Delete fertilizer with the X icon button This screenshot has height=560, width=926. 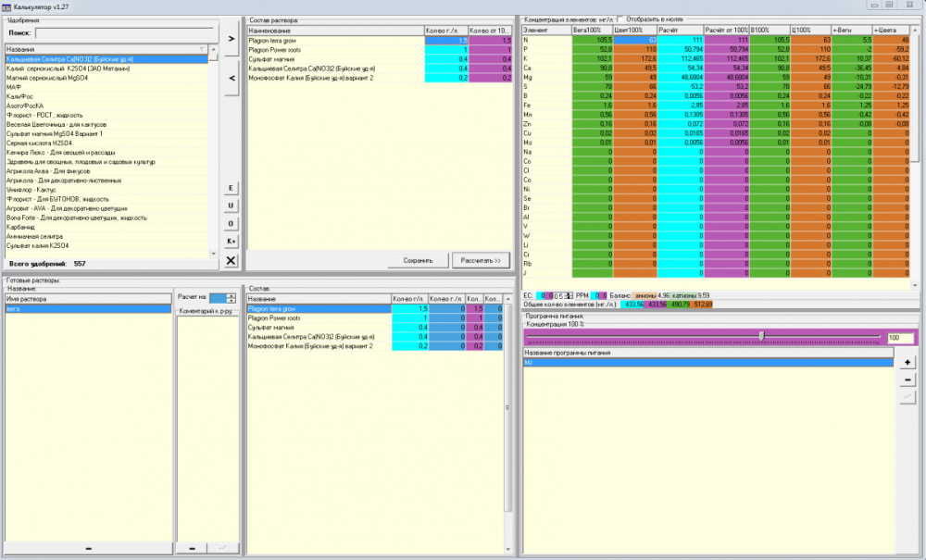231,260
